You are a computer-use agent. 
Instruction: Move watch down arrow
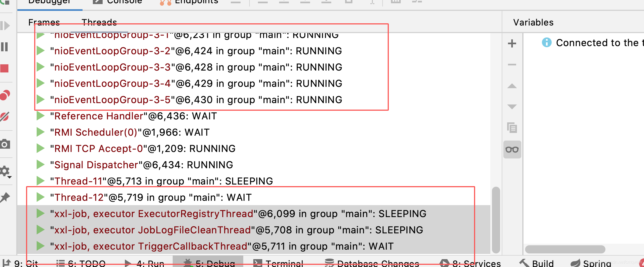[x=512, y=107]
